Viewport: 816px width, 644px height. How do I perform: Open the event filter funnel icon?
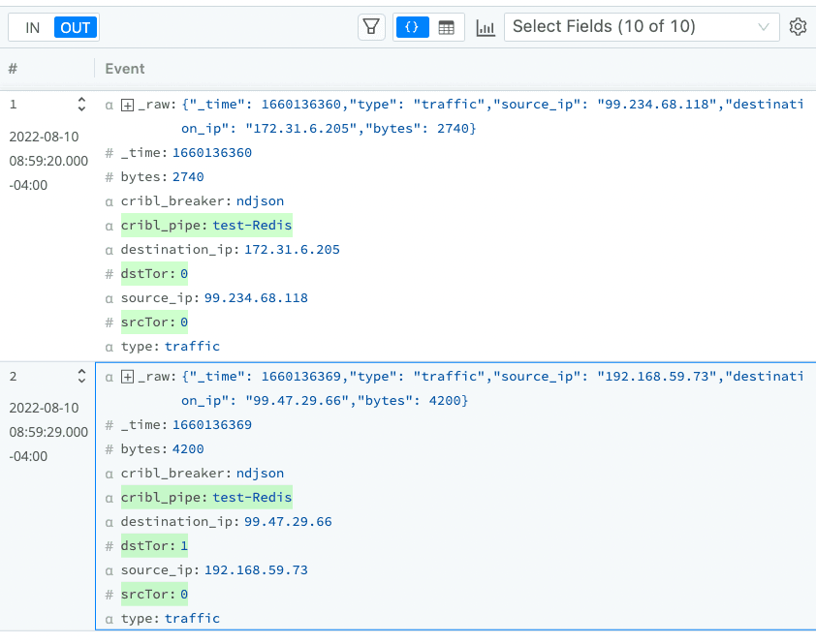371,27
